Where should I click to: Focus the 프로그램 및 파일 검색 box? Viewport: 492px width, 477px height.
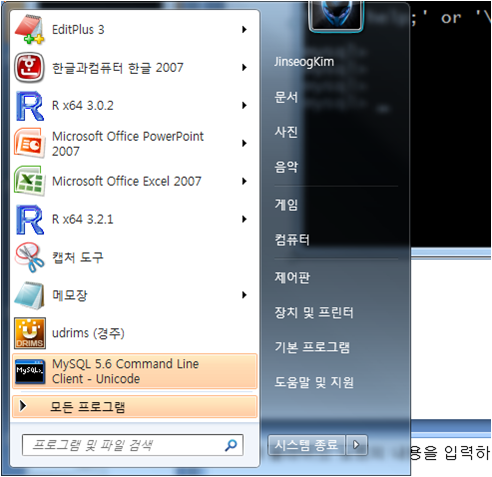(x=132, y=445)
